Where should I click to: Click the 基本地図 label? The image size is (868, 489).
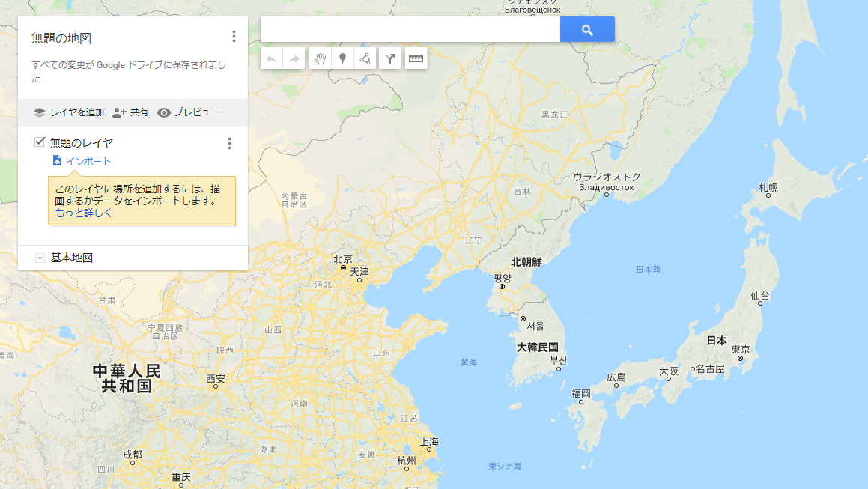(x=72, y=258)
